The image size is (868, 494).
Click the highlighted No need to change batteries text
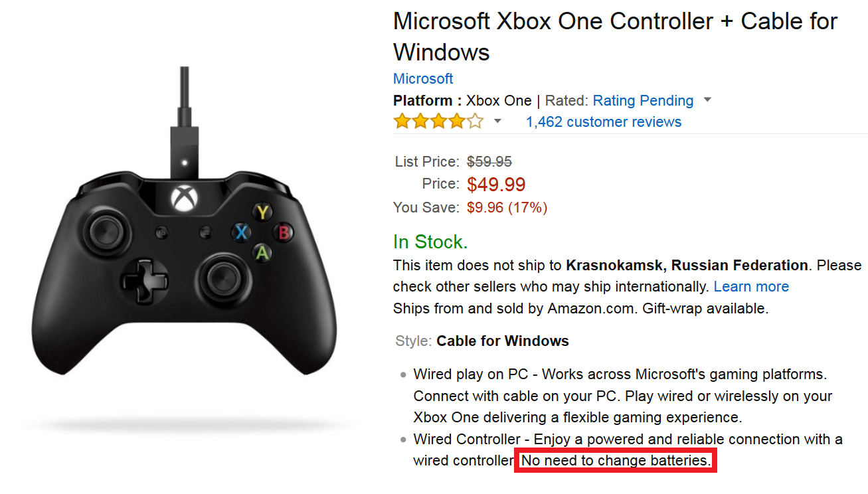pyautogui.click(x=616, y=460)
